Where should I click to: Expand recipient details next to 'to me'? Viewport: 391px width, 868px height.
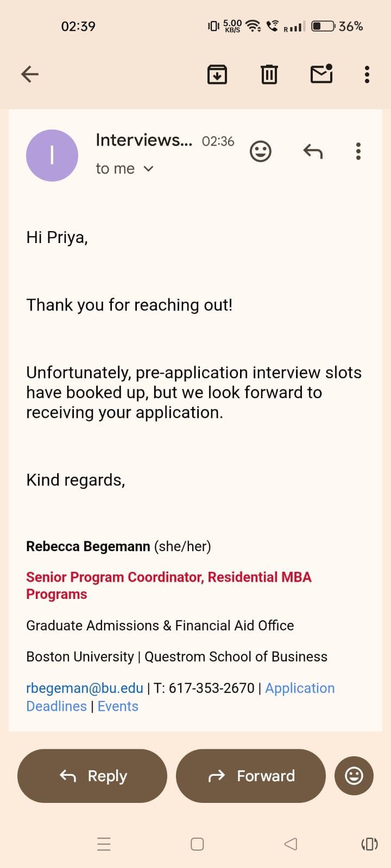click(148, 169)
